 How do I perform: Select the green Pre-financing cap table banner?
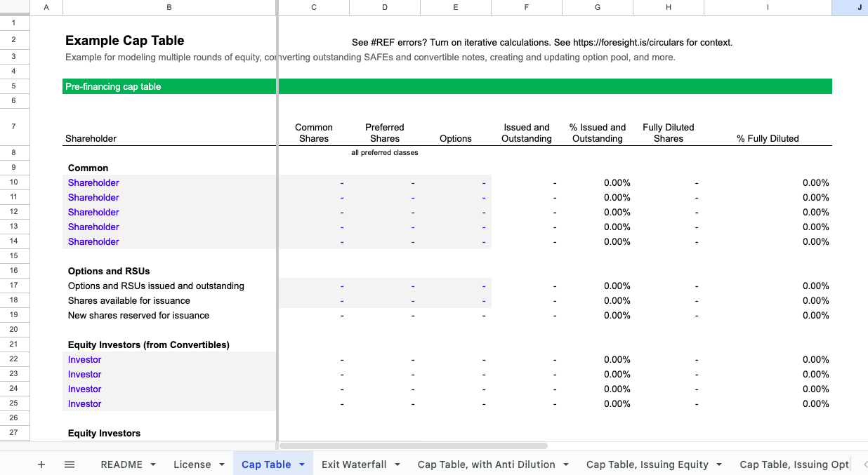(x=447, y=86)
